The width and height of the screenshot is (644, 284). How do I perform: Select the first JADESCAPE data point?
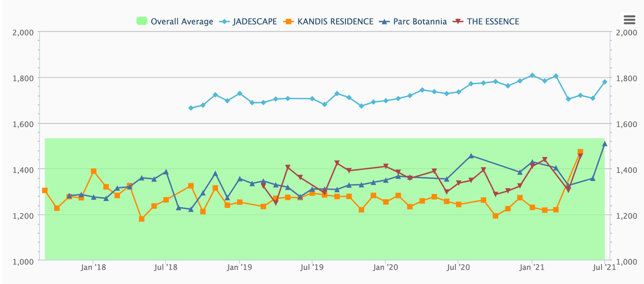191,108
